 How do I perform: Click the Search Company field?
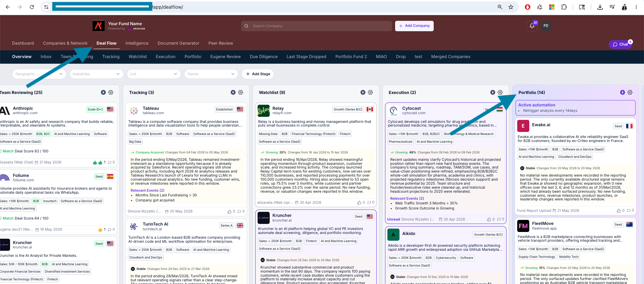point(316,26)
